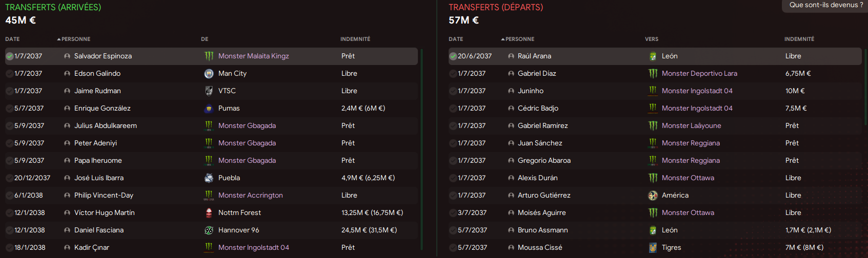Screen dimensions: 868x258
Task: Click the Tigres club badge icon
Action: (653, 248)
